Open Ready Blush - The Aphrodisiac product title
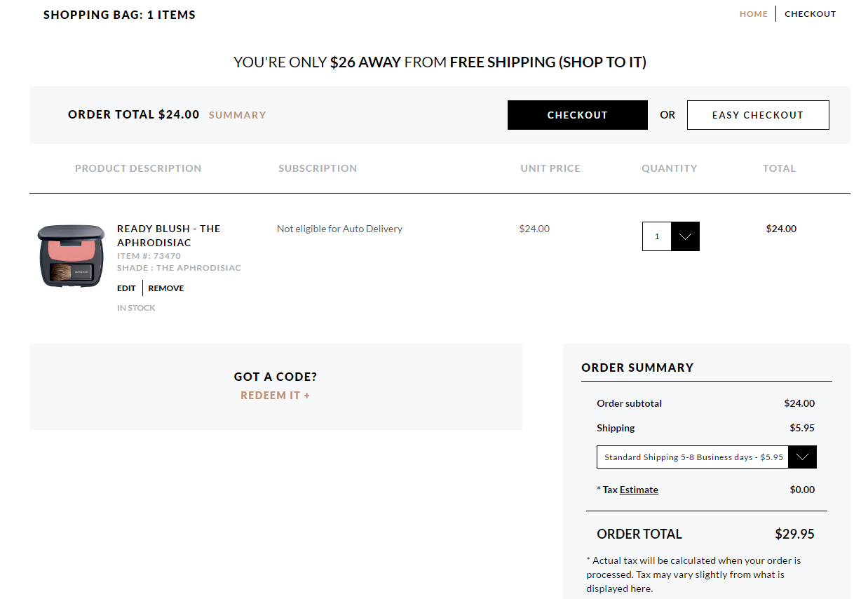868x599 pixels. coord(168,236)
